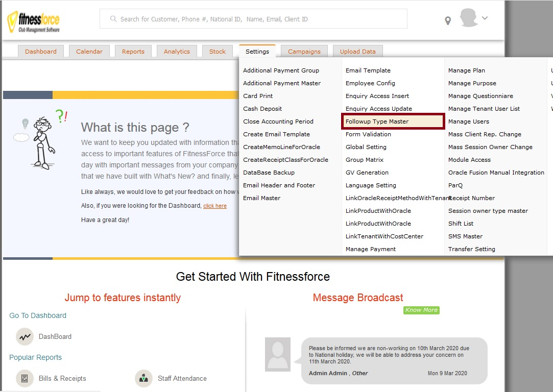Open Create Email Template
The width and height of the screenshot is (553, 392).
[x=277, y=134]
